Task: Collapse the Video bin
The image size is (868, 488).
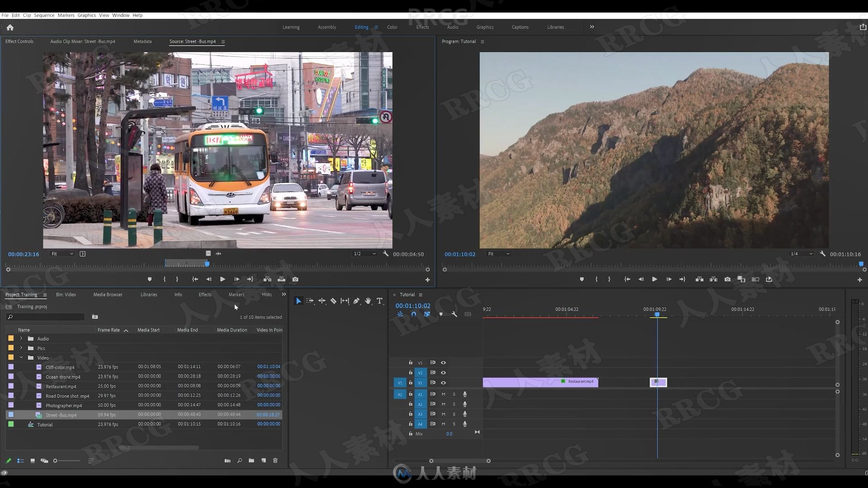Action: click(x=21, y=357)
